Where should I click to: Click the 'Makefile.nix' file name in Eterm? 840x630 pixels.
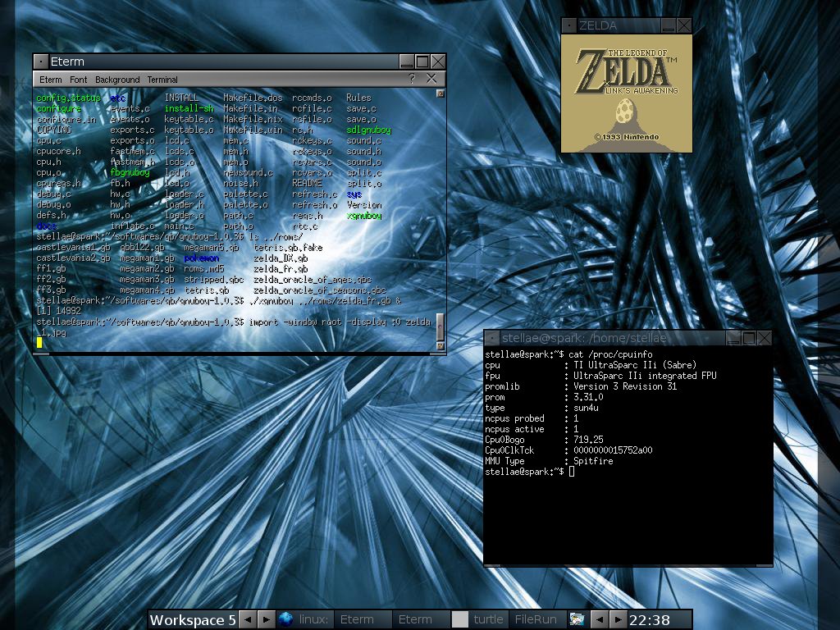[x=253, y=119]
